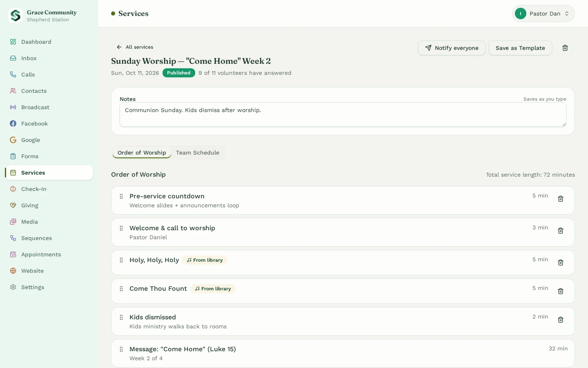Viewport: 588px width, 368px height.
Task: Click into the Notes text area
Action: tap(343, 114)
